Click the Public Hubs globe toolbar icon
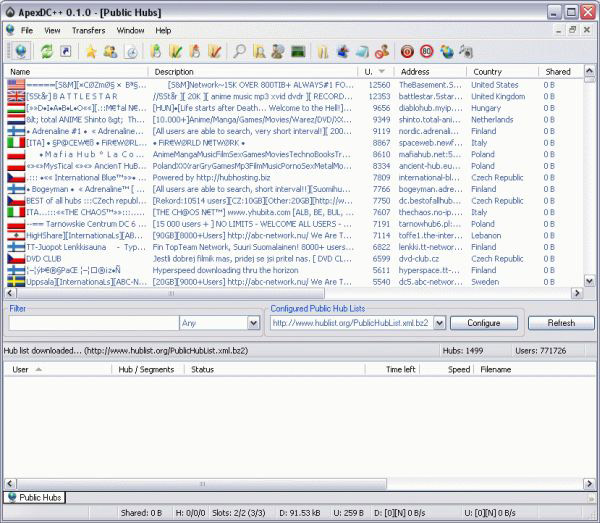 [21, 51]
